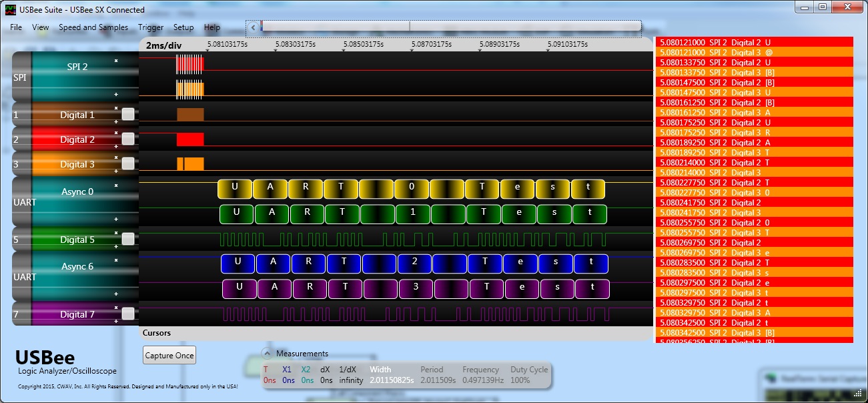Collapse the Measurements panel chevron
This screenshot has width=868, height=403.
267,354
